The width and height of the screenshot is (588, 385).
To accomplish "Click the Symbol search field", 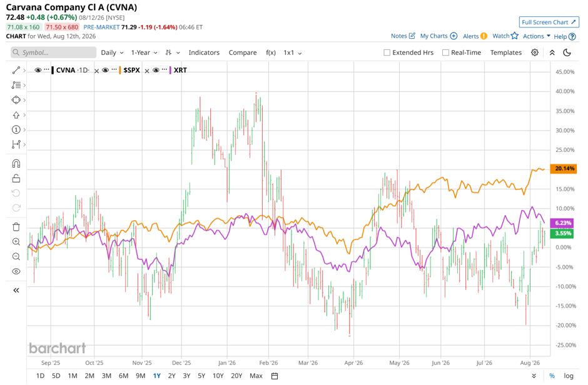I will 53,52.
